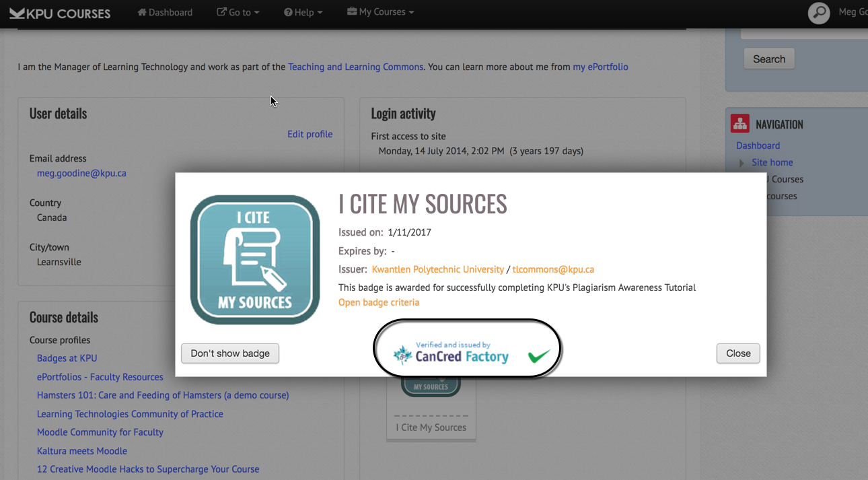
Task: Click the I CITE MY SOURCES dialog title
Action: [423, 203]
